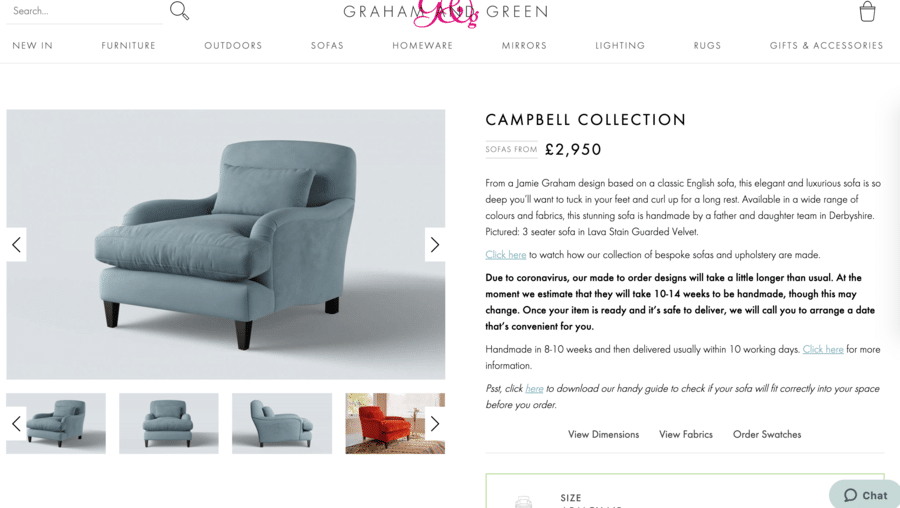Open the Sofas menu
Image resolution: width=900 pixels, height=508 pixels.
[x=327, y=45]
